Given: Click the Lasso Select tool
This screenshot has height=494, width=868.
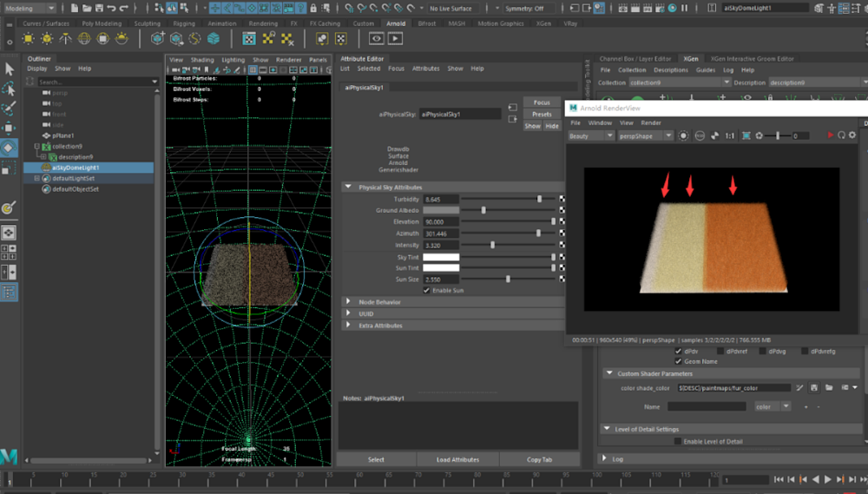Looking at the screenshot, I should pos(9,89).
